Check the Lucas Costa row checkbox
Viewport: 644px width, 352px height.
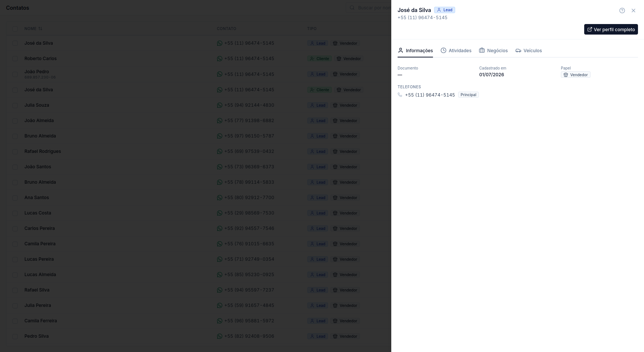(15, 213)
